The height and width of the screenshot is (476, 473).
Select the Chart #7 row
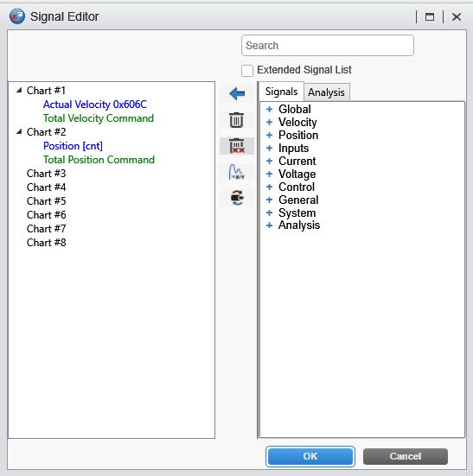(x=46, y=229)
